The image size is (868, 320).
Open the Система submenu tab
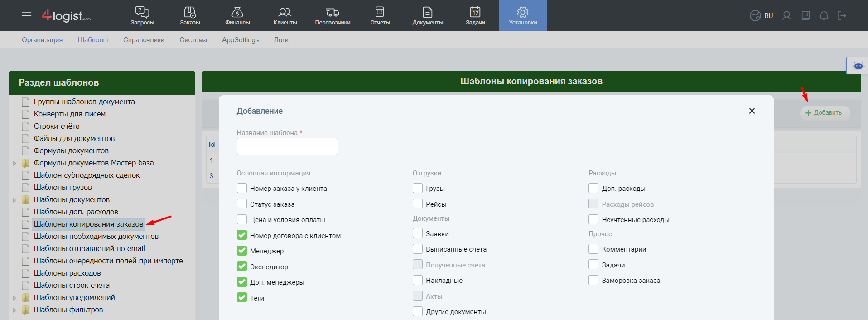click(193, 40)
